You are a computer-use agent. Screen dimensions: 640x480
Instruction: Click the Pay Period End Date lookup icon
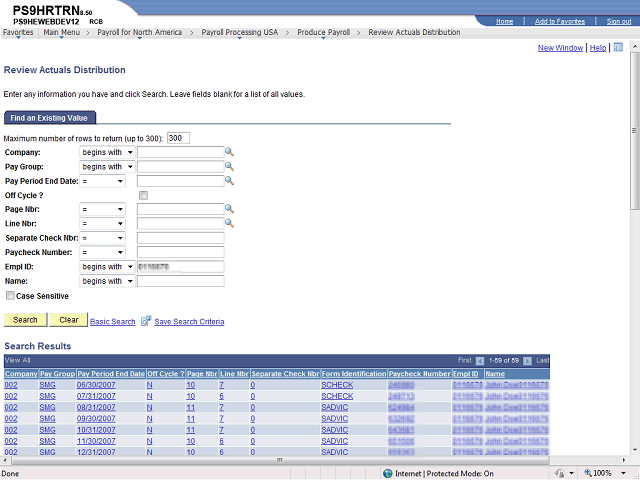229,181
